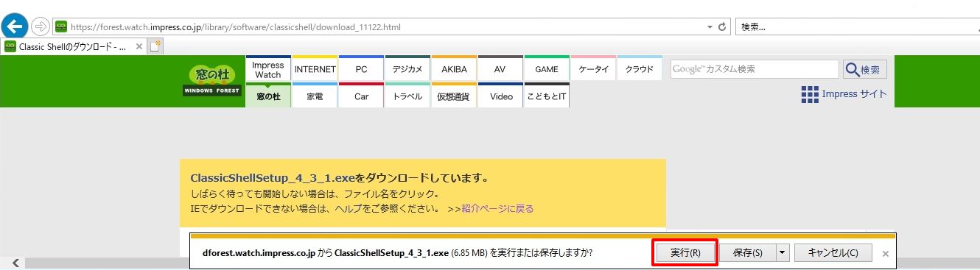Viewport: 980px width, 270px height.
Task: Open the new tab button
Action: (155, 46)
